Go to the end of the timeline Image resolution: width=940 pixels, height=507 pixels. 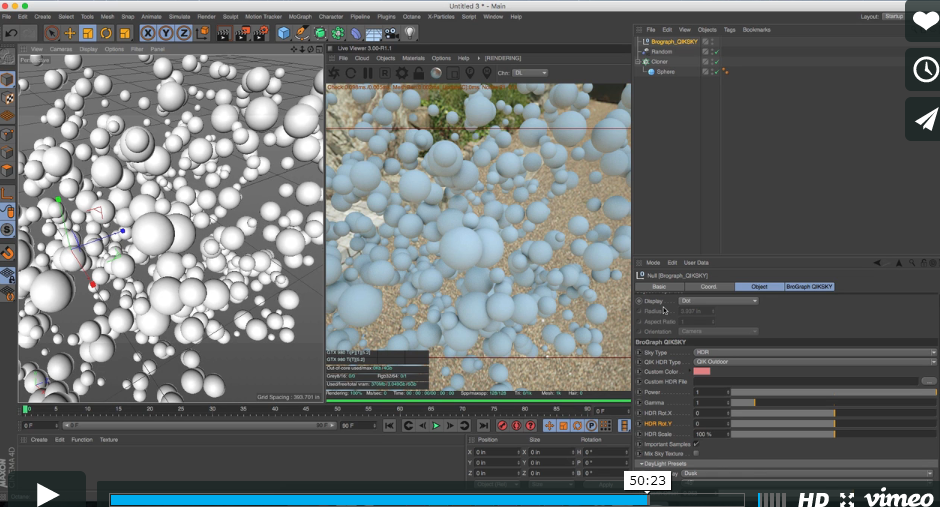483,425
